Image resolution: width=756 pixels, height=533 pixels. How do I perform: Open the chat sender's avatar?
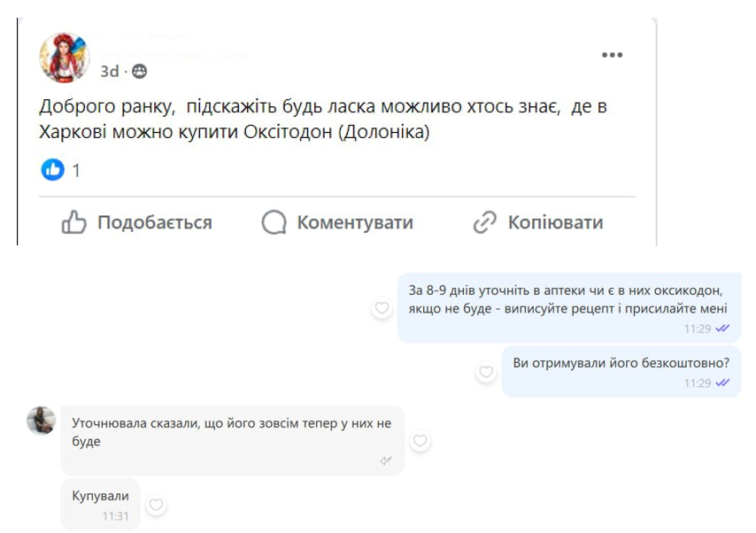41,421
